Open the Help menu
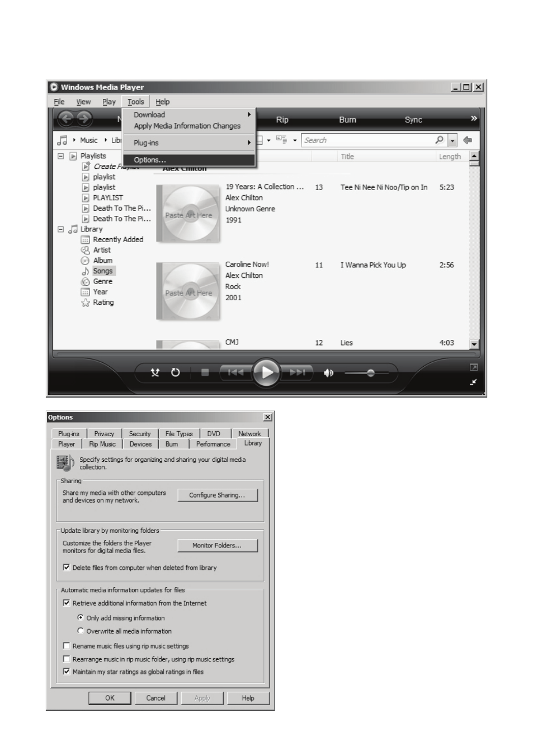This screenshot has height=756, width=533. [x=162, y=102]
